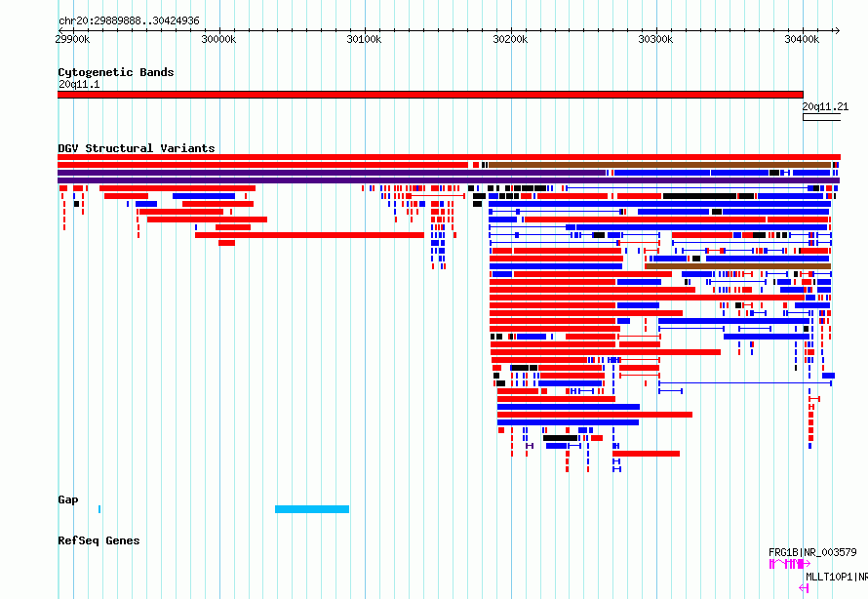This screenshot has height=599, width=868.
Task: Click the 30300k ruler label
Action: click(655, 39)
